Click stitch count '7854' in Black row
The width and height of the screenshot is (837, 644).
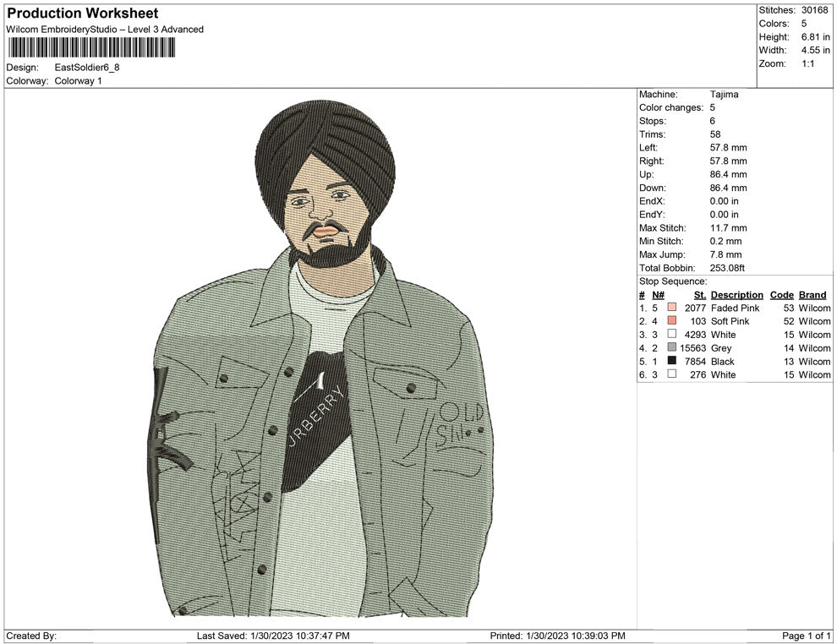695,361
